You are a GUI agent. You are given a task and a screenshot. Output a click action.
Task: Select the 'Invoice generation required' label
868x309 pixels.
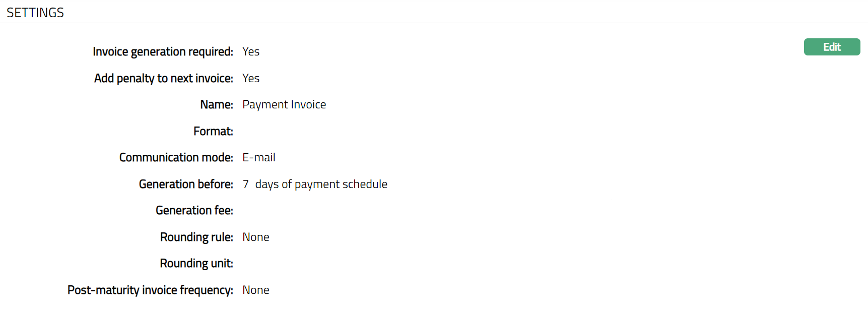[x=163, y=51]
